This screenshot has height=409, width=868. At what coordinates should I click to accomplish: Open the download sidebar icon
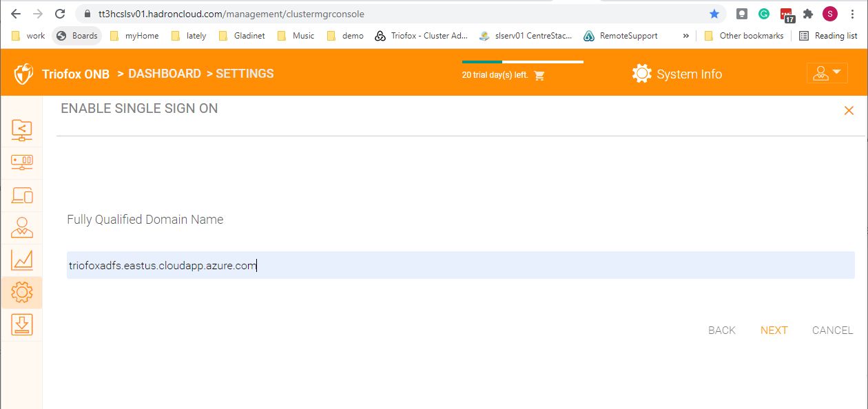[22, 325]
